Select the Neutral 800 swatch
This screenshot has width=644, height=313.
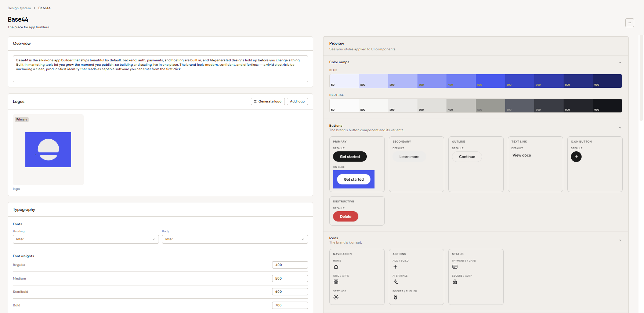coord(578,105)
